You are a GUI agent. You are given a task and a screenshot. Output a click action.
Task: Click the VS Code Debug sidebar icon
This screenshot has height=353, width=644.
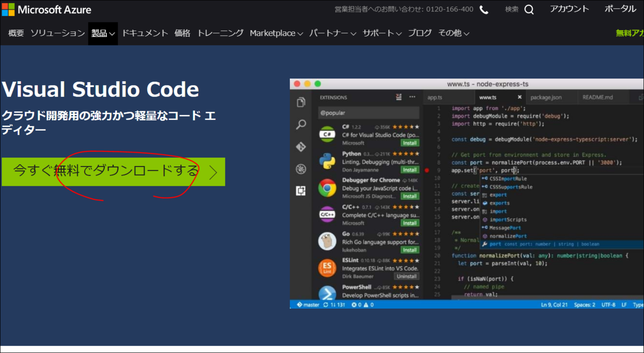click(301, 169)
